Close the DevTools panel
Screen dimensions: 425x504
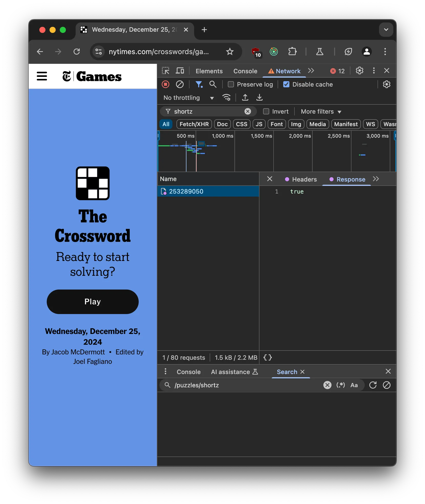387,71
